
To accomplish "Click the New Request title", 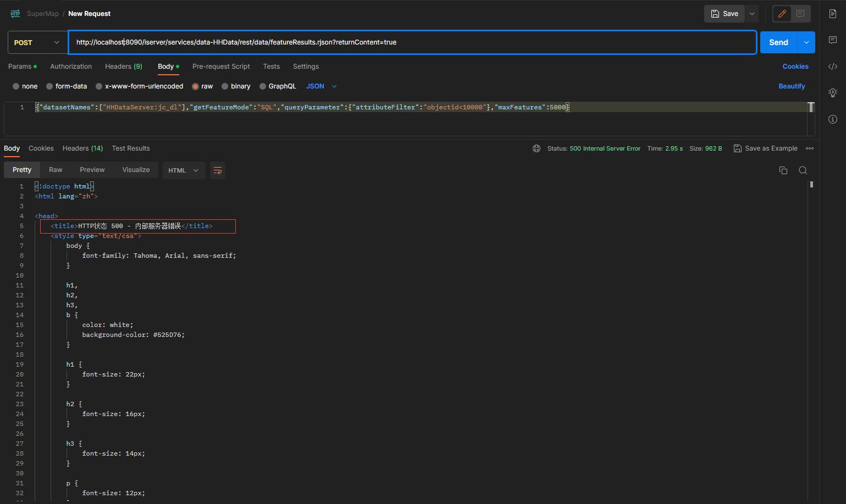I will pos(89,14).
